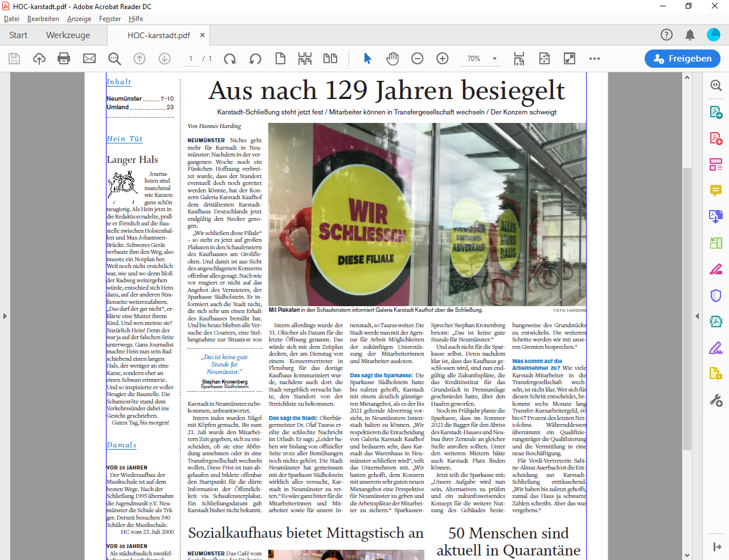729x560 pixels.
Task: Click fit full page icon
Action: [x=544, y=59]
